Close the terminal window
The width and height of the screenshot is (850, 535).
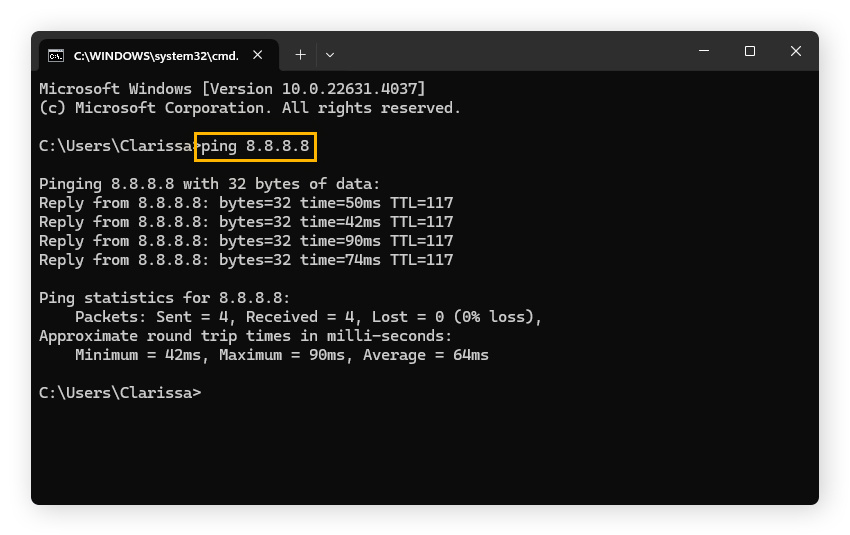coord(796,52)
